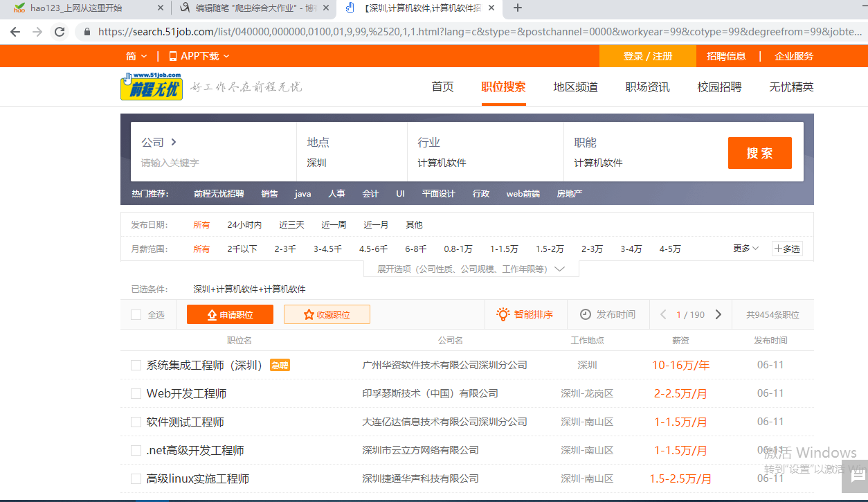The width and height of the screenshot is (868, 502).
Task: Click the clock icon for 发布时间
Action: tap(586, 314)
